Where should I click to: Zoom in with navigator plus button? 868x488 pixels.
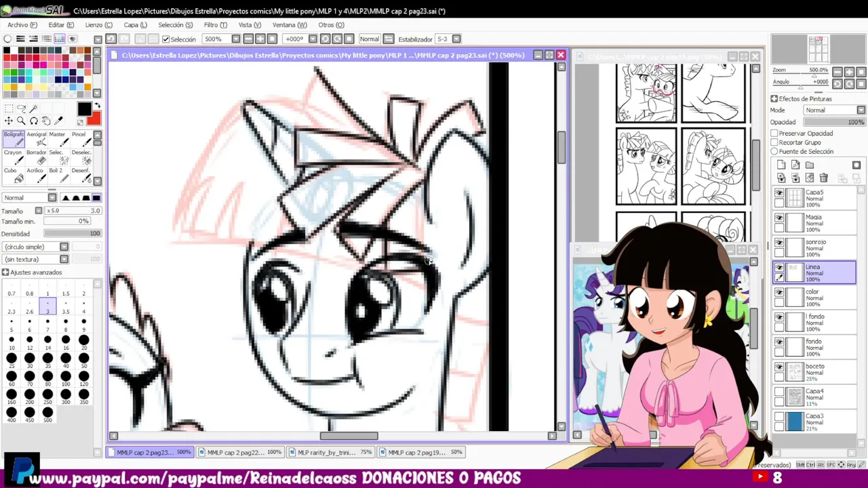pyautogui.click(x=850, y=72)
